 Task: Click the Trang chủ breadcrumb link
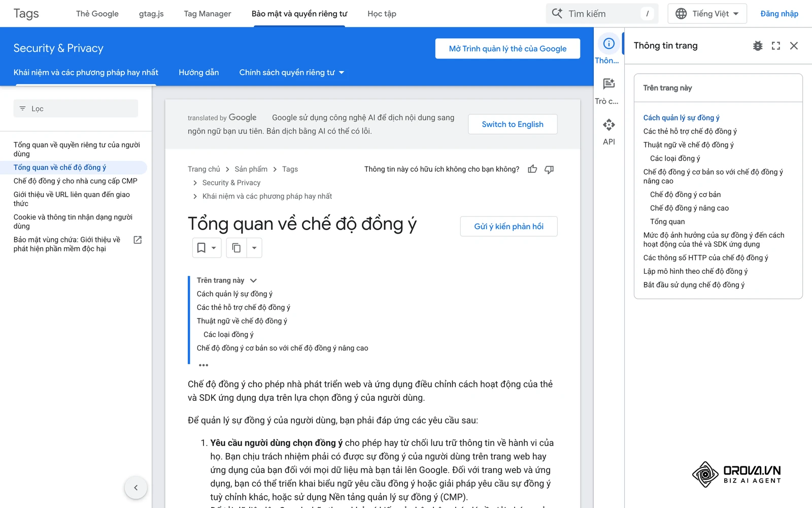[x=204, y=169]
